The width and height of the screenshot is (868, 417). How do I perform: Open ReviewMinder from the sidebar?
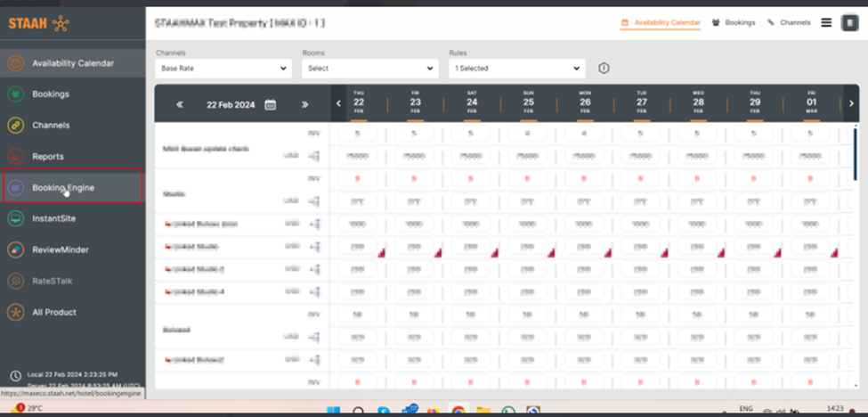pos(15,249)
